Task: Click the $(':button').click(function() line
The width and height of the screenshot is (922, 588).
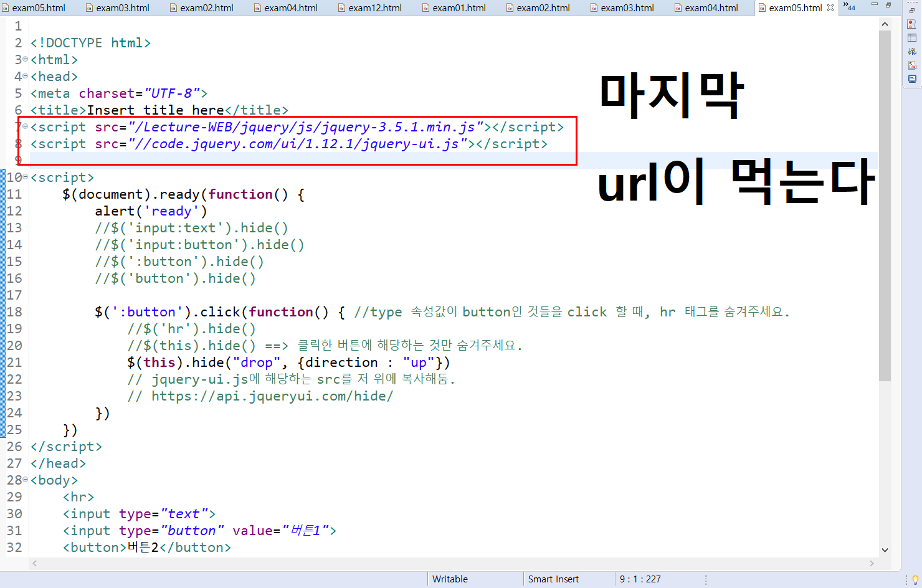Action: (220, 312)
